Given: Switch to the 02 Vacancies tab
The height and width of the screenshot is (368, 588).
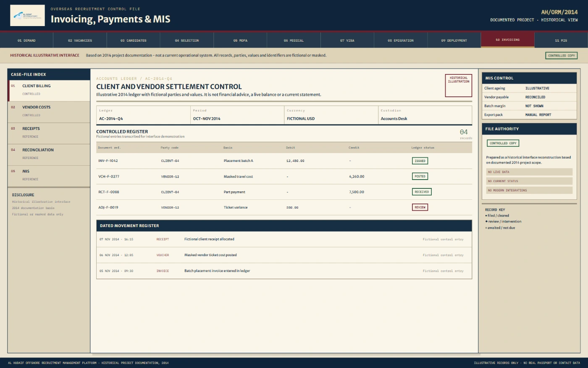Looking at the screenshot, I should pyautogui.click(x=80, y=40).
